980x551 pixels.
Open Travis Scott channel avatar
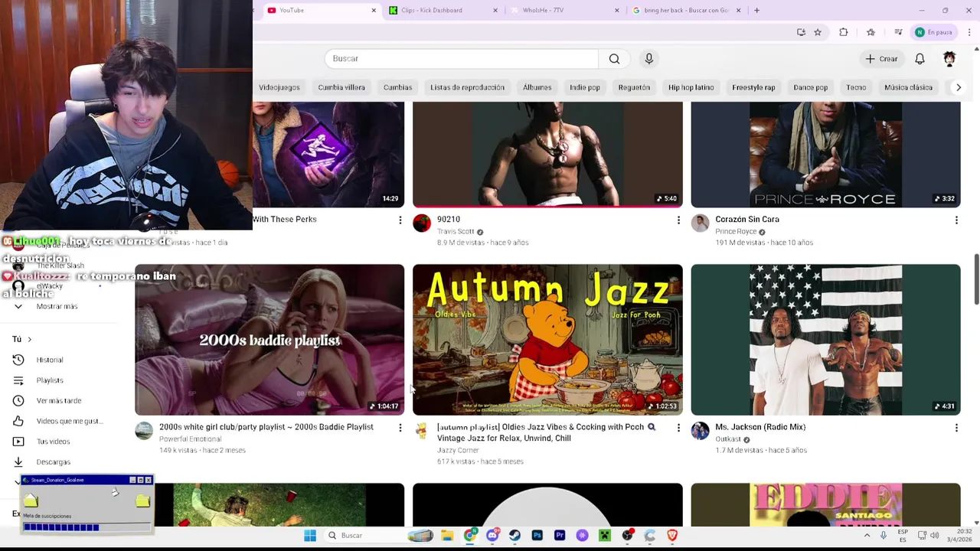[422, 223]
